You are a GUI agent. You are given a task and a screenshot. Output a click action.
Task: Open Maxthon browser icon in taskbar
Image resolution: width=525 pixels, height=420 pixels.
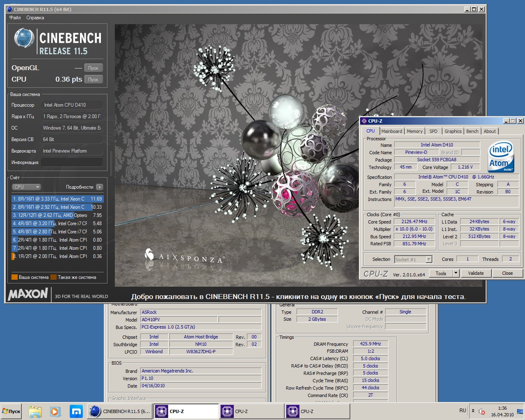[x=76, y=411]
